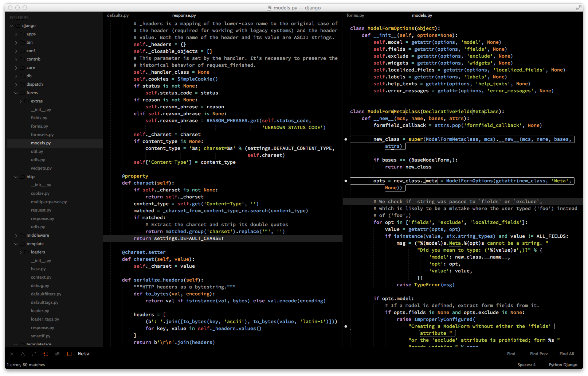Expand the contrib folder arrow
Screen dimensions: 588x376
coord(16,59)
